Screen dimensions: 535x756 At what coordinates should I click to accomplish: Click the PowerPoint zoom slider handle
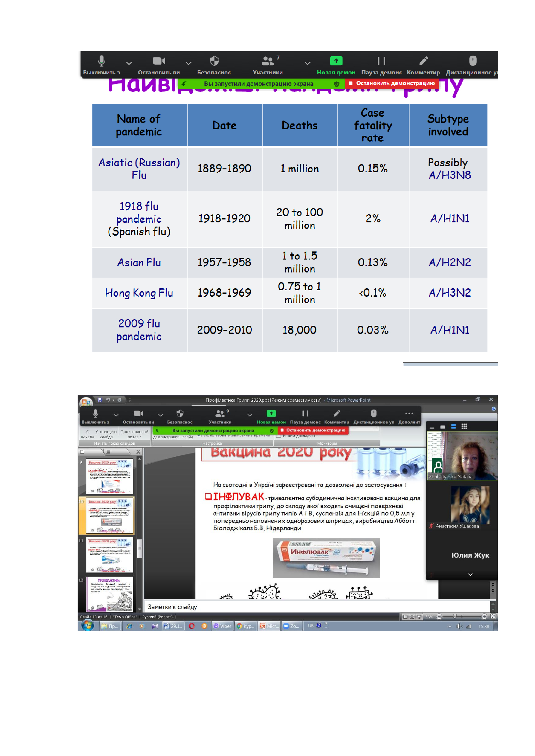coord(455,617)
